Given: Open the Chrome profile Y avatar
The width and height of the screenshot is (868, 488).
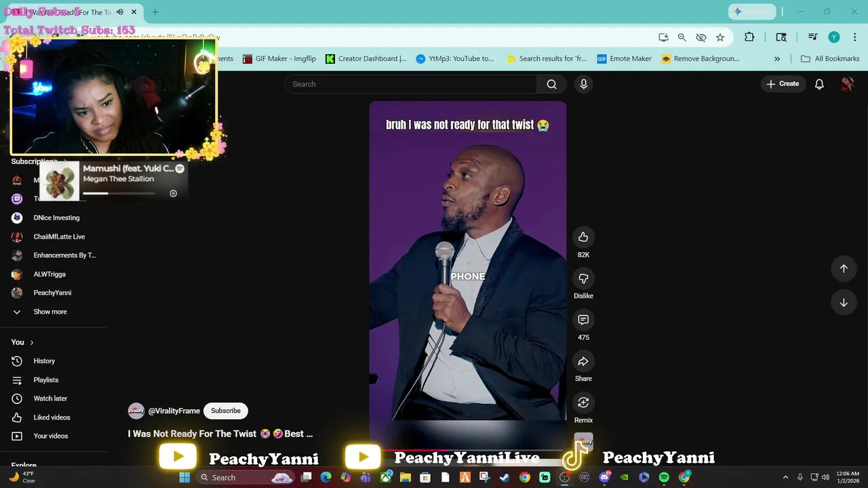Looking at the screenshot, I should click(834, 37).
